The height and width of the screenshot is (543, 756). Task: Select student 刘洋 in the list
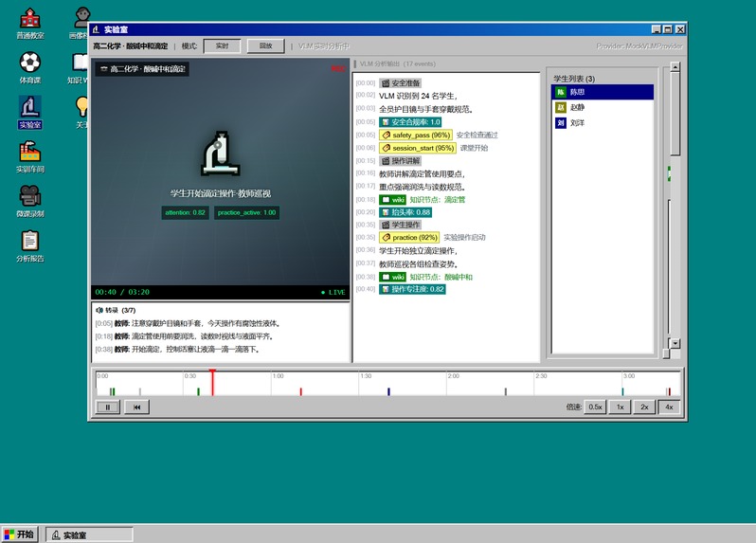(603, 123)
